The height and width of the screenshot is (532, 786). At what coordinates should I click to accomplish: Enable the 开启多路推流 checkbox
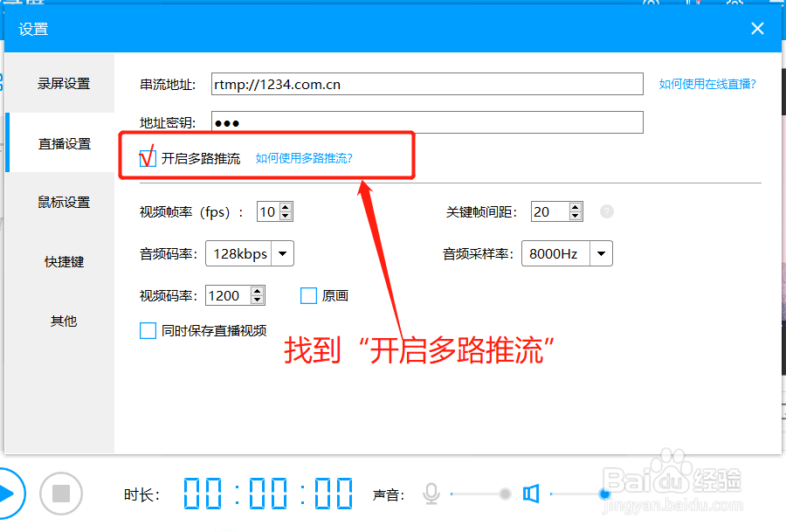coord(148,157)
